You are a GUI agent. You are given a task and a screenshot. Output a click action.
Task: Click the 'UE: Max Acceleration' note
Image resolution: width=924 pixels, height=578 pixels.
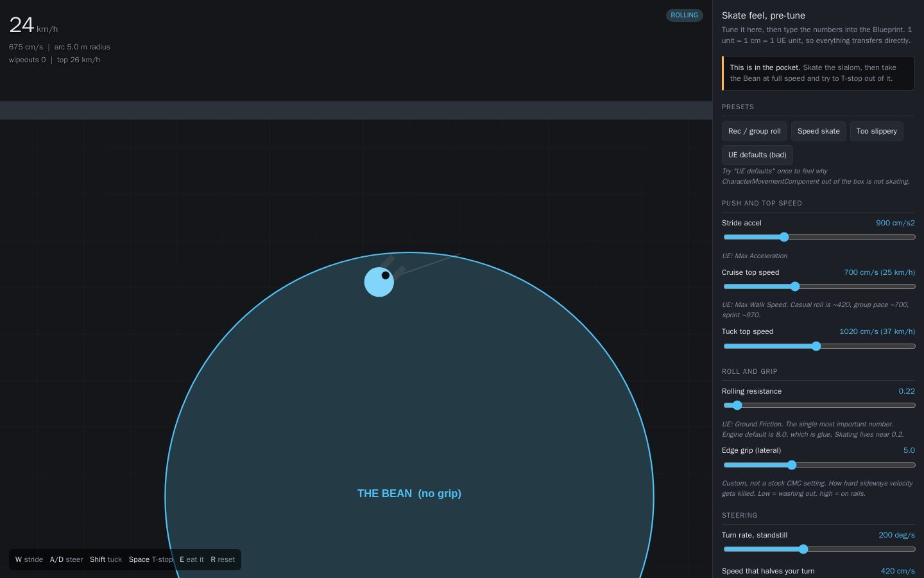point(755,256)
